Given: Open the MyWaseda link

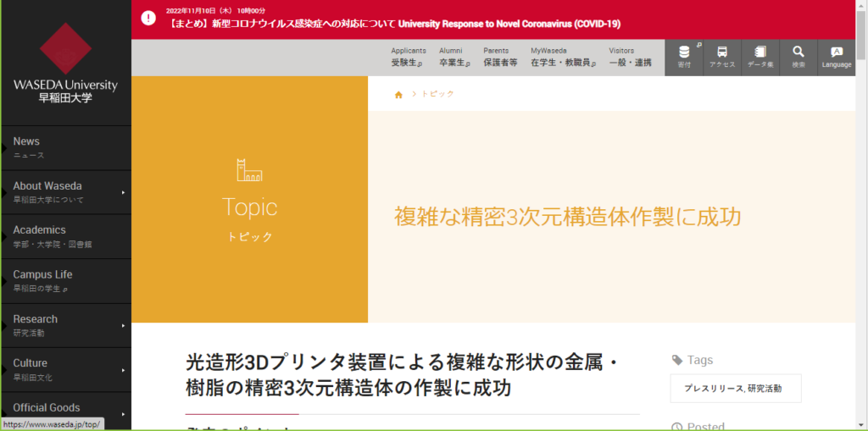Looking at the screenshot, I should pyautogui.click(x=564, y=57).
